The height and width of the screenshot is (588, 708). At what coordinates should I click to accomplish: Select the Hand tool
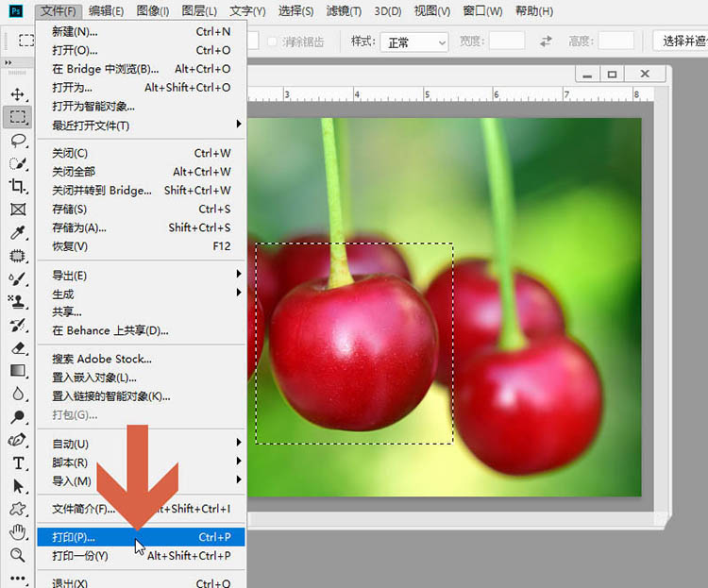pos(18,532)
